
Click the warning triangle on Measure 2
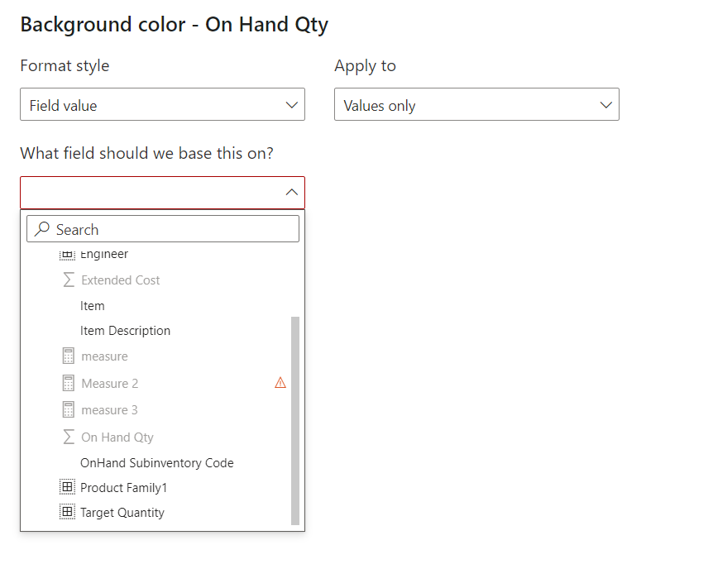(280, 383)
